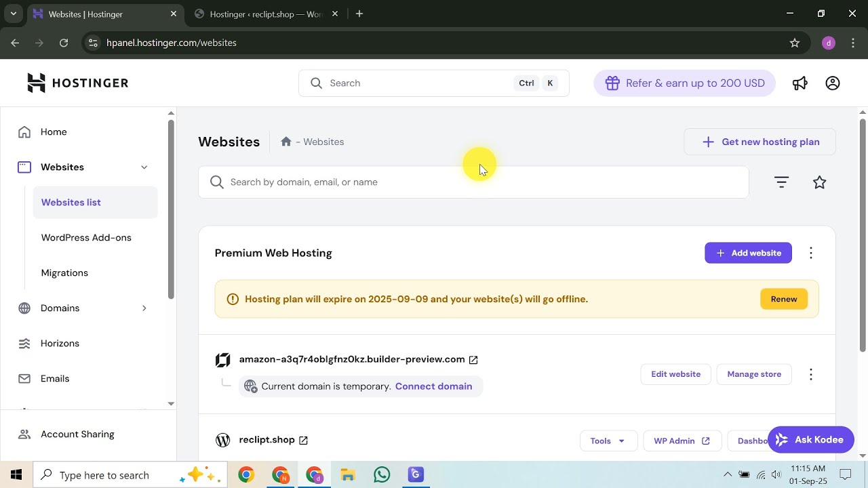Viewport: 868px width, 488px height.
Task: Switch to the reclipt.shop WordPress browser tab
Action: pyautogui.click(x=266, y=14)
